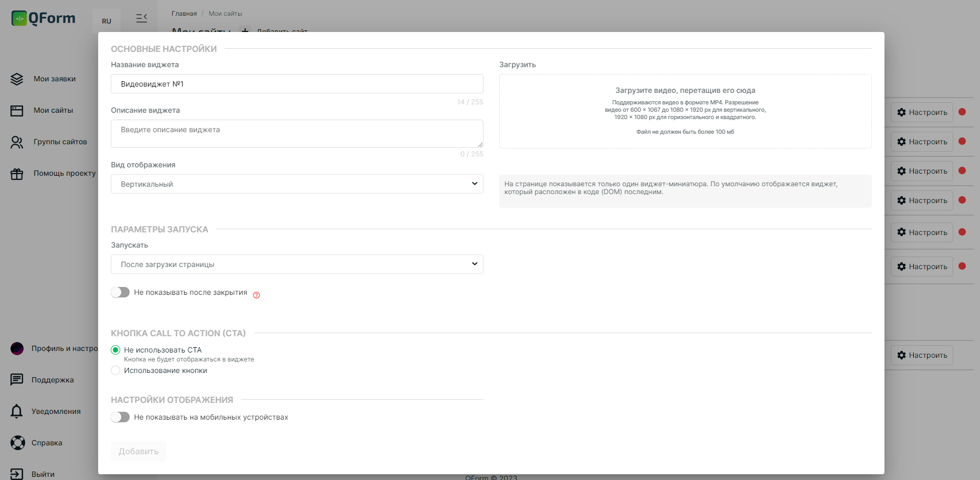The height and width of the screenshot is (480, 980).
Task: Select Не использовать CTA radio
Action: pos(115,350)
